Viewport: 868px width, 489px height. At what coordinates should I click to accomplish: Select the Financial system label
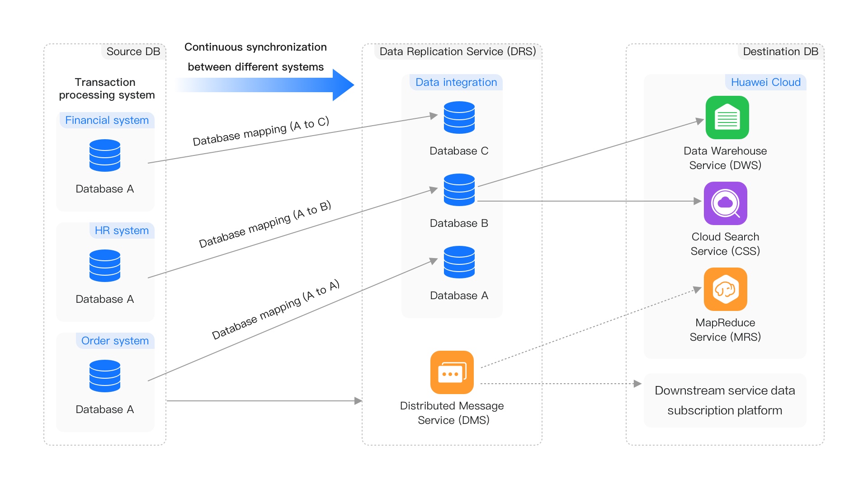[106, 120]
